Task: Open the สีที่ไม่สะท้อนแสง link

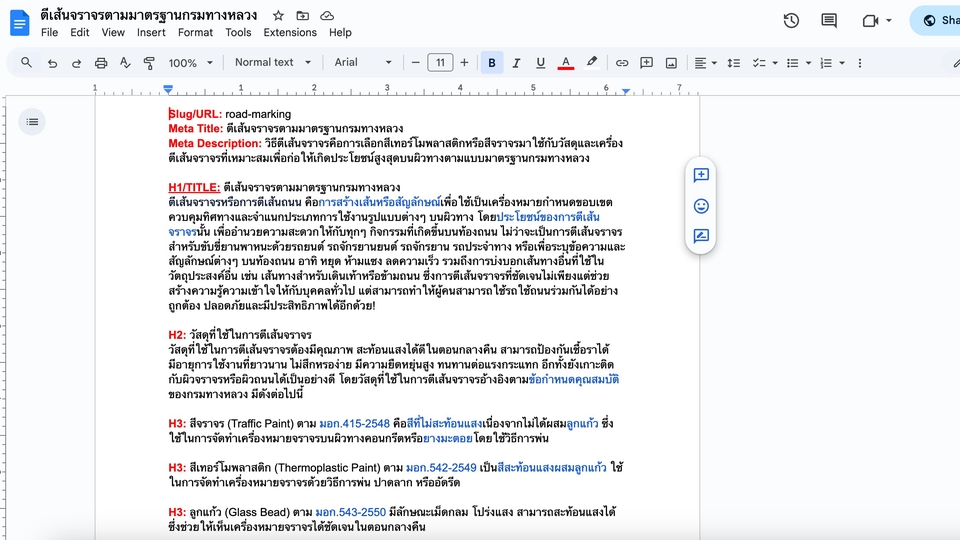Action: tap(444, 424)
